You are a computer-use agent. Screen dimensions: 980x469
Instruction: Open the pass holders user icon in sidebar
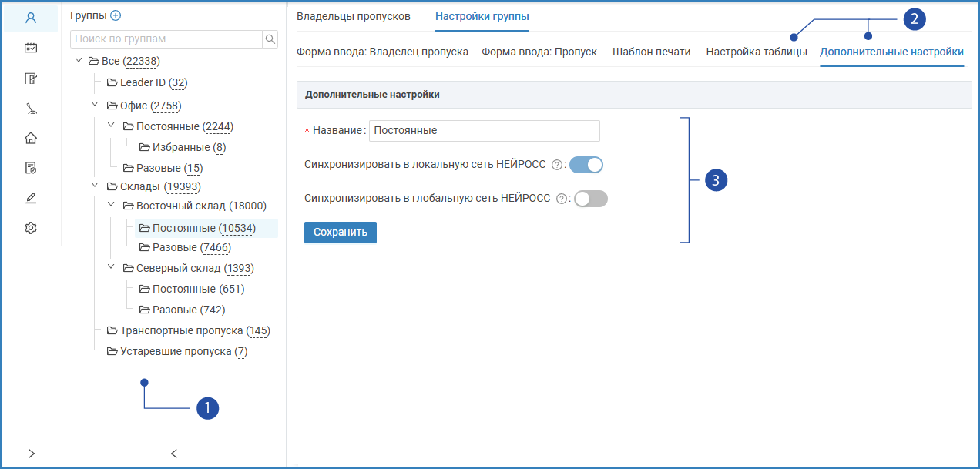click(31, 18)
